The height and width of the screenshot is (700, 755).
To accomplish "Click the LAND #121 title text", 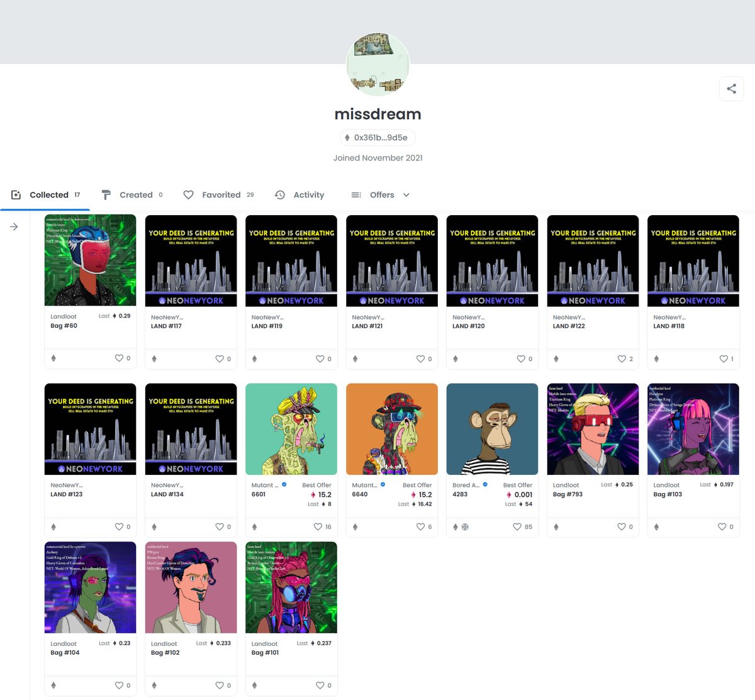I will coord(367,326).
